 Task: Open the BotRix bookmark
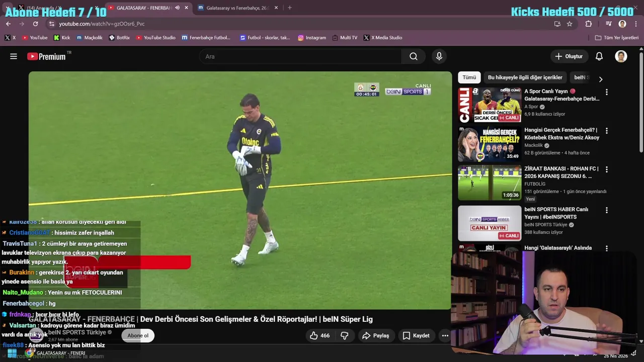(x=119, y=38)
